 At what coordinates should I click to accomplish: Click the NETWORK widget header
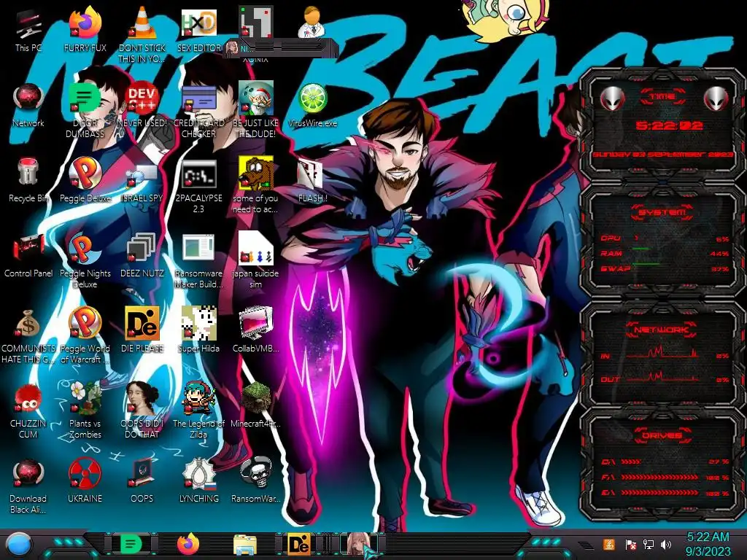tap(661, 329)
